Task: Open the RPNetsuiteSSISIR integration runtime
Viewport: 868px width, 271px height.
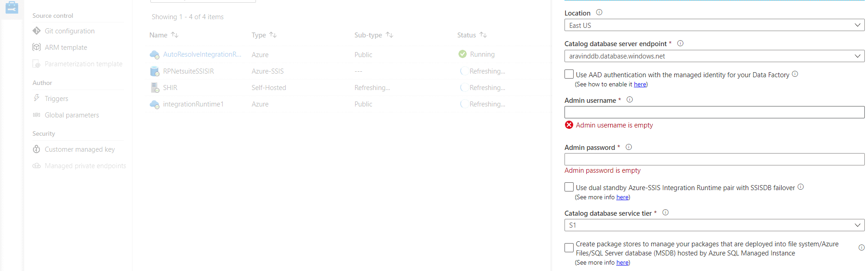Action: (188, 71)
